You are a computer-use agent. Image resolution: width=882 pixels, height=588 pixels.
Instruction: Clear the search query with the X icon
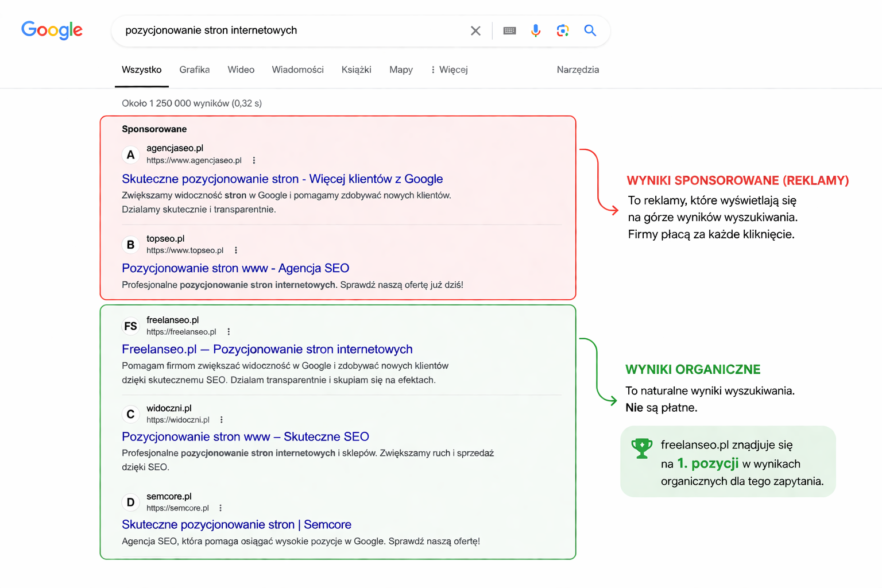point(475,30)
